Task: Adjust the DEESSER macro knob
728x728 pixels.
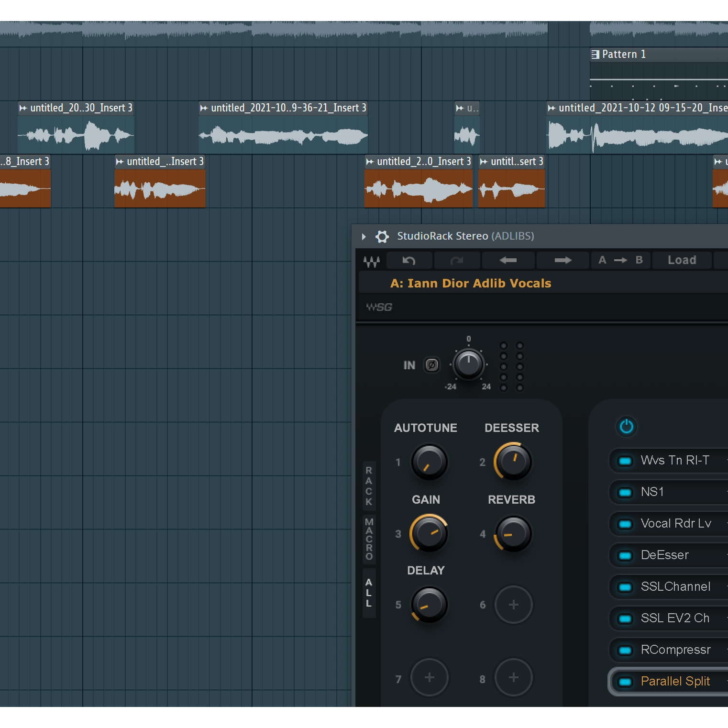Action: click(x=513, y=462)
